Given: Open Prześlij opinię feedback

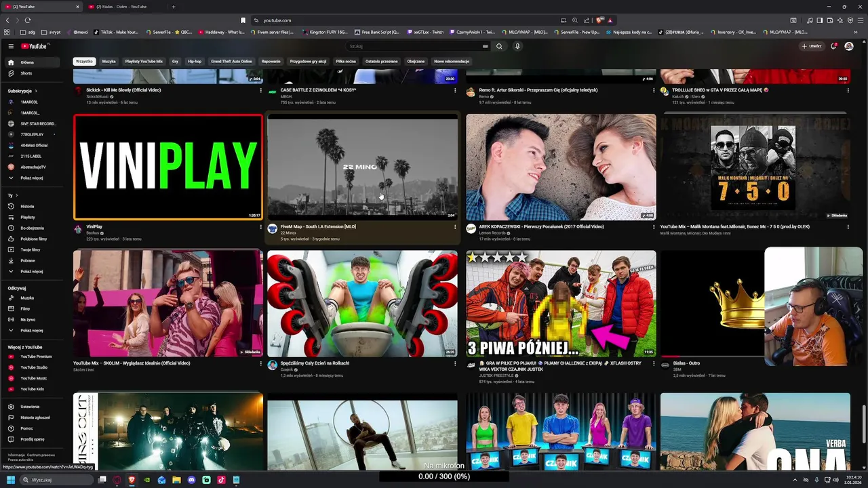Looking at the screenshot, I should click(x=34, y=439).
